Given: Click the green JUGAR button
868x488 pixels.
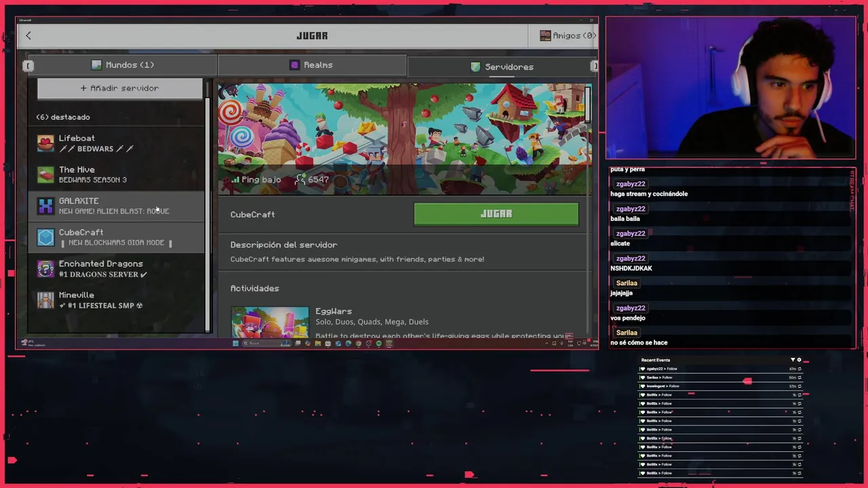Looking at the screenshot, I should [496, 213].
